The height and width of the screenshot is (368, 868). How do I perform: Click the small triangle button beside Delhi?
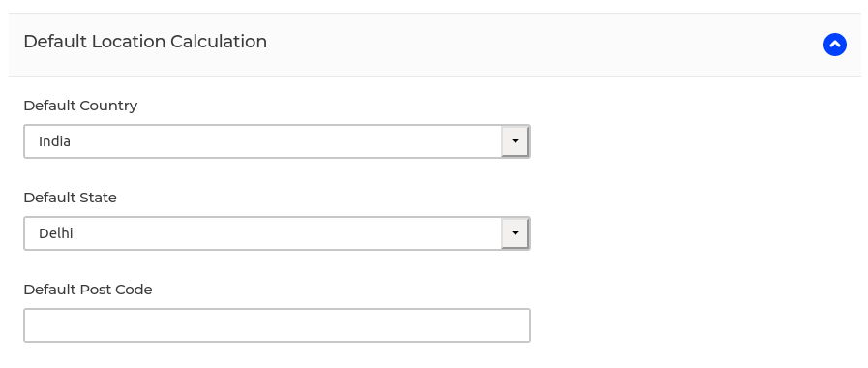pyautogui.click(x=516, y=233)
